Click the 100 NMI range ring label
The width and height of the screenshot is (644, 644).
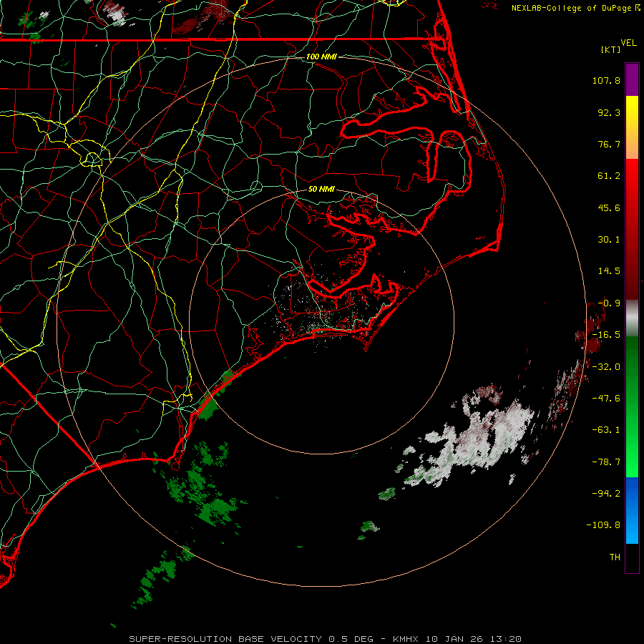[x=321, y=57]
